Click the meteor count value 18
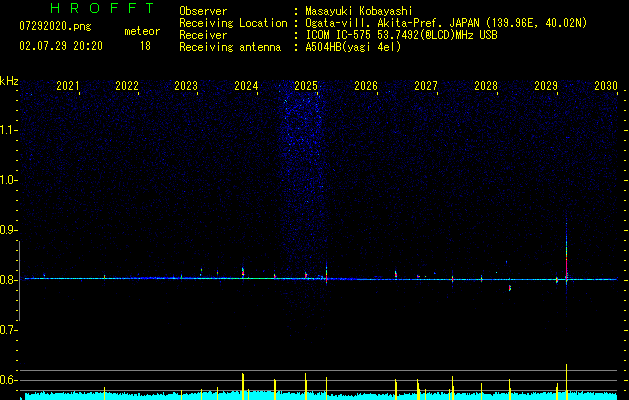The image size is (629, 400). [145, 46]
